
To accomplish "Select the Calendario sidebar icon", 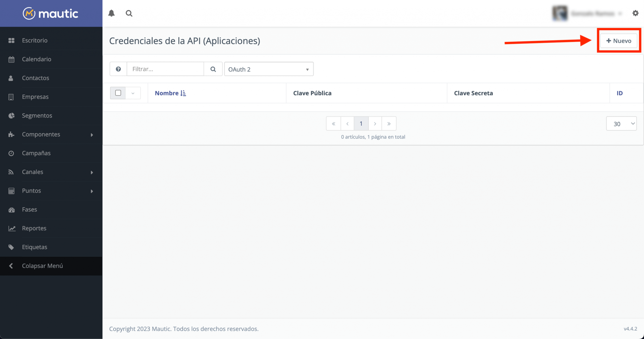I will coord(12,59).
